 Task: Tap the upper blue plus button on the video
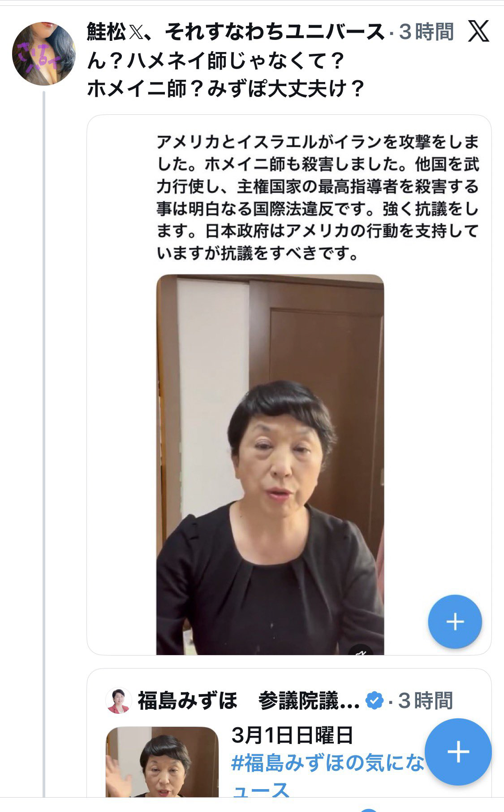[x=455, y=621]
